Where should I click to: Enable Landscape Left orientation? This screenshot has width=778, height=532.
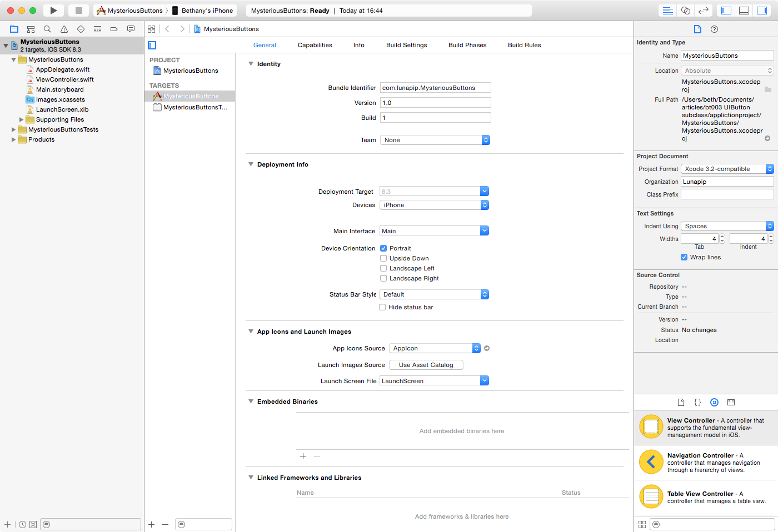point(383,268)
